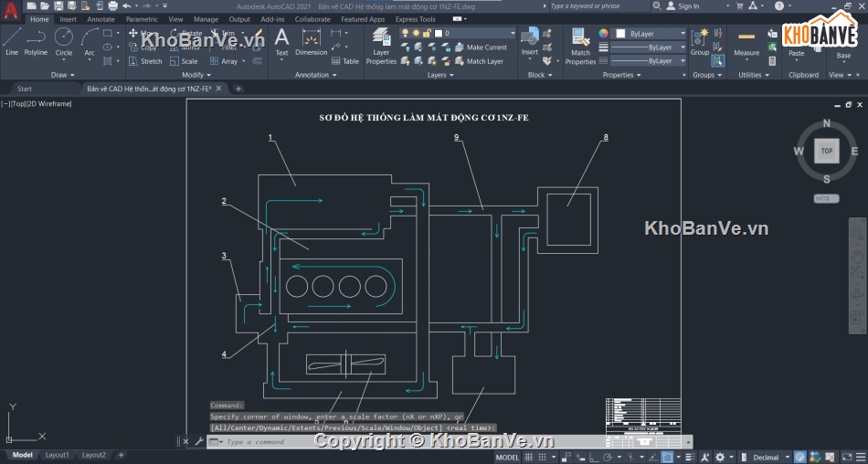Expand the Modify panel
The image size is (868, 464).
196,75
